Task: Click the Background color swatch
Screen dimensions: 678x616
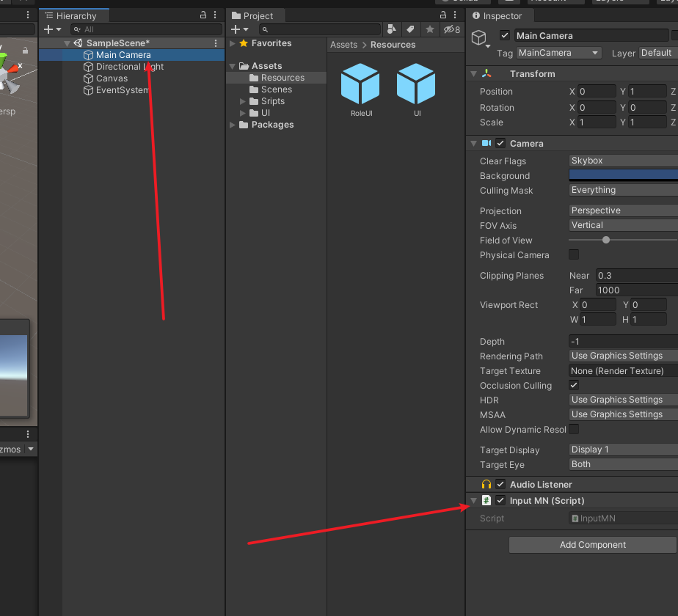Action: tap(623, 175)
